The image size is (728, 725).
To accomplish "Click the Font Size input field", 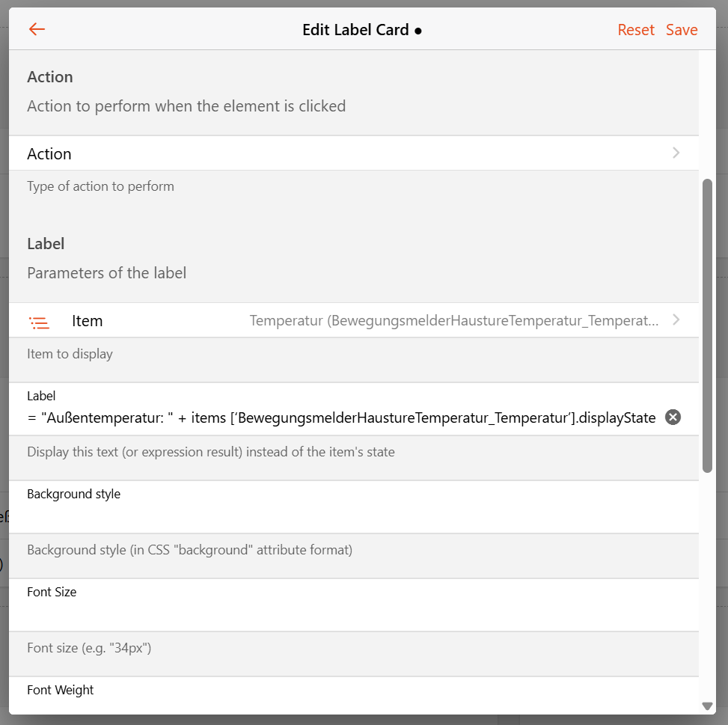I will click(352, 614).
